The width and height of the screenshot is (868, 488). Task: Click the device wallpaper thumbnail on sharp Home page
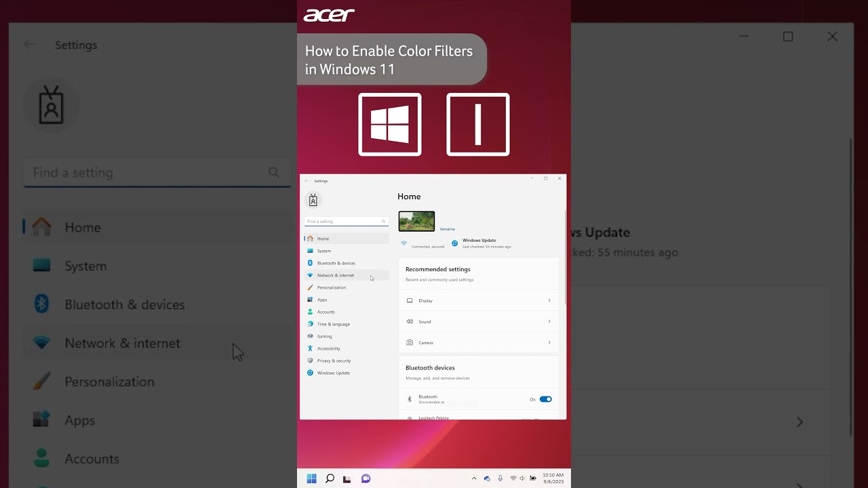pos(417,221)
